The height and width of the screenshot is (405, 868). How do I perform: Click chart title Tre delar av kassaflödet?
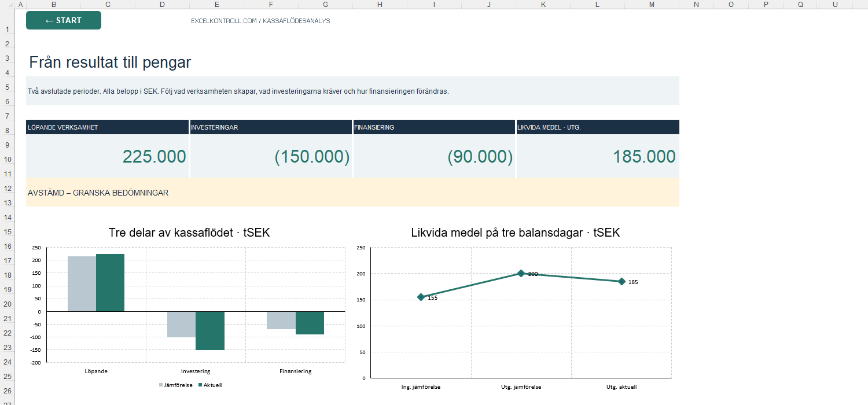[x=189, y=233]
